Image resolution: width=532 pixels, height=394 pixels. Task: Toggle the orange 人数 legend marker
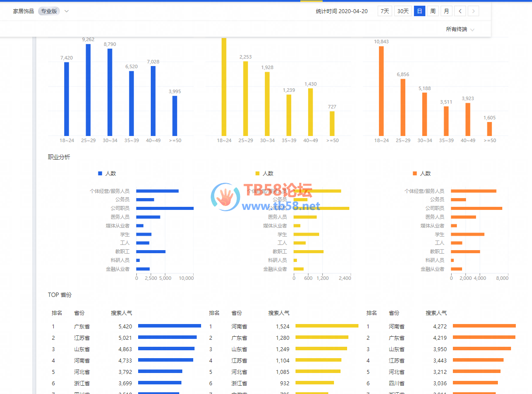[415, 174]
